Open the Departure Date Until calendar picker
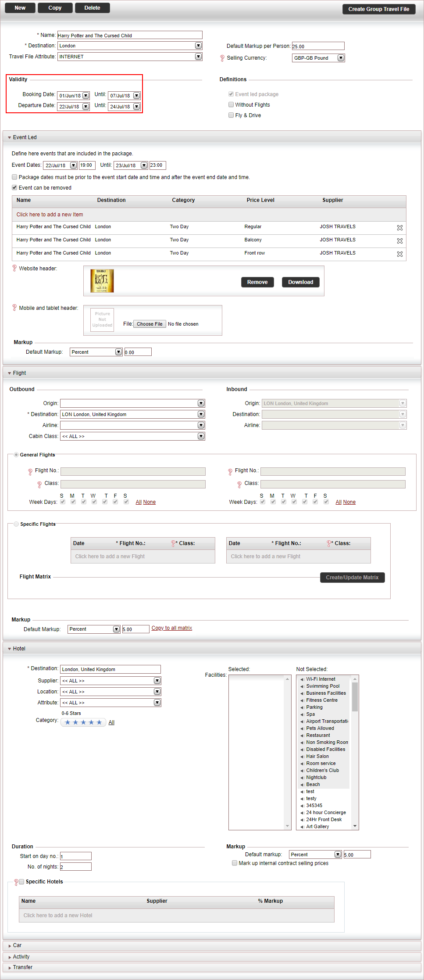The width and height of the screenshot is (424, 980). pos(136,106)
